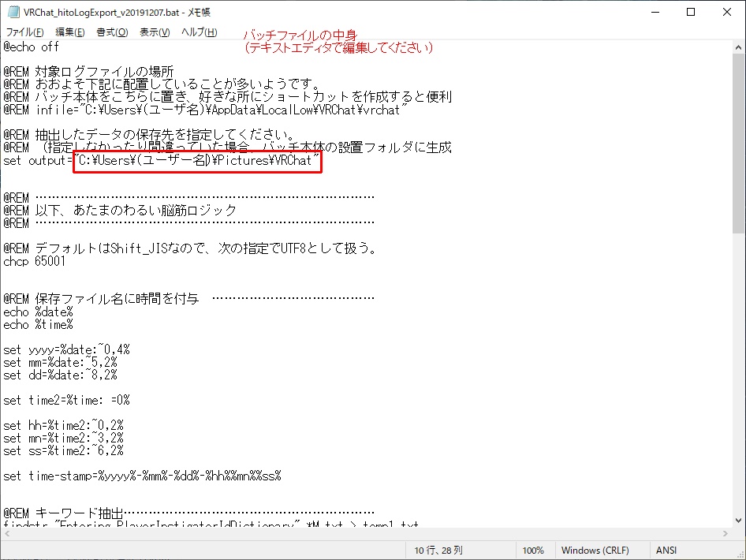Click the 'set time2=%time: =0%' line
Image resolution: width=746 pixels, height=560 pixels.
pos(66,401)
